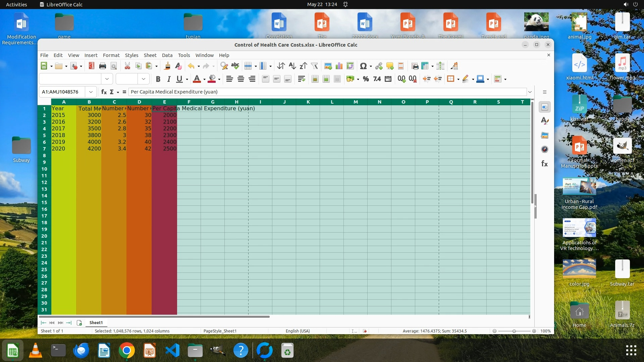Click the Clone Formatting paintbrush icon

pyautogui.click(x=167, y=66)
